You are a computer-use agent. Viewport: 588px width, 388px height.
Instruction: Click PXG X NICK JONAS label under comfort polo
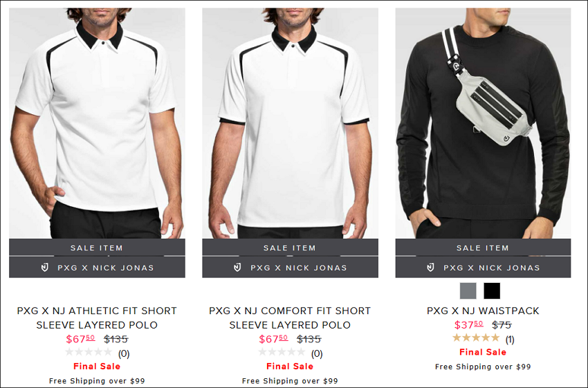[x=299, y=268]
